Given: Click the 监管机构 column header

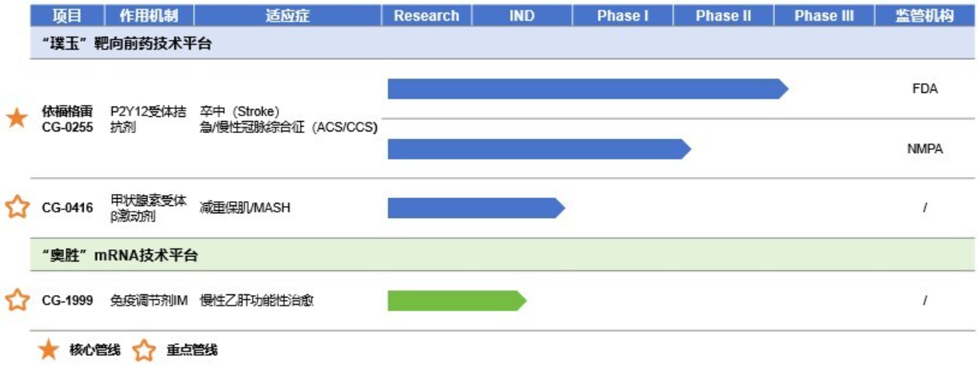Looking at the screenshot, I should (925, 16).
